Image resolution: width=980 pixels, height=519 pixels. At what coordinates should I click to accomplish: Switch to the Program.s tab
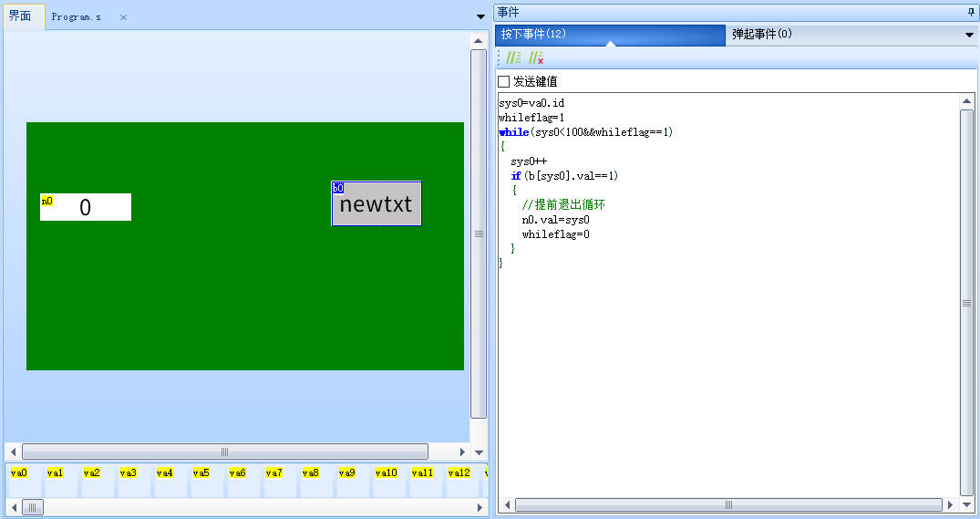point(77,17)
